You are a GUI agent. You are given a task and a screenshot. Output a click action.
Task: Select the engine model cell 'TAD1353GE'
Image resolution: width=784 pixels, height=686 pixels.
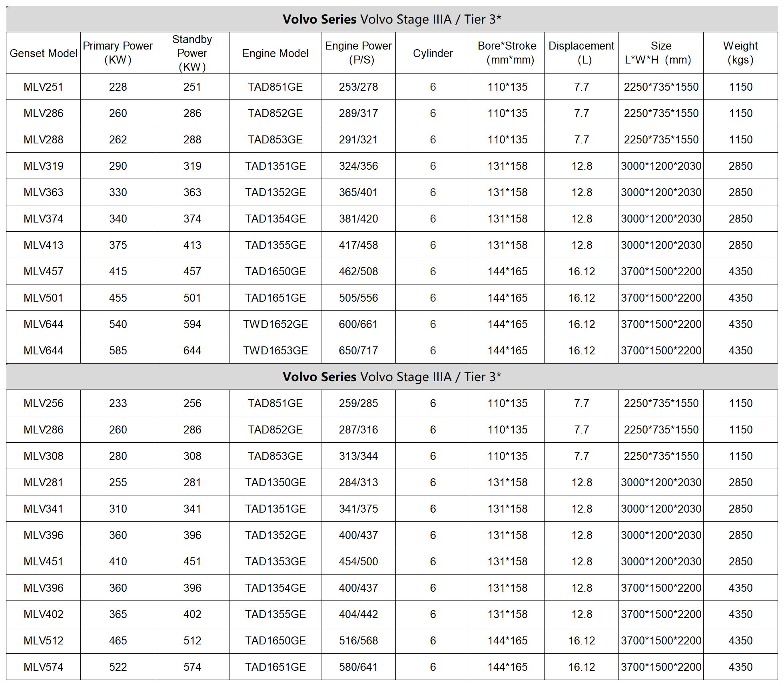click(x=275, y=561)
